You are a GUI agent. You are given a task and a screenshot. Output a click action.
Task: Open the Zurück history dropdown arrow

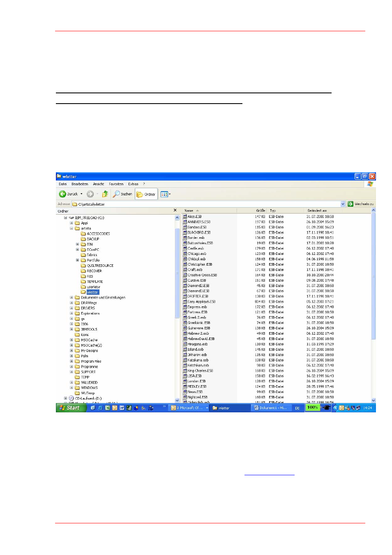(x=81, y=194)
